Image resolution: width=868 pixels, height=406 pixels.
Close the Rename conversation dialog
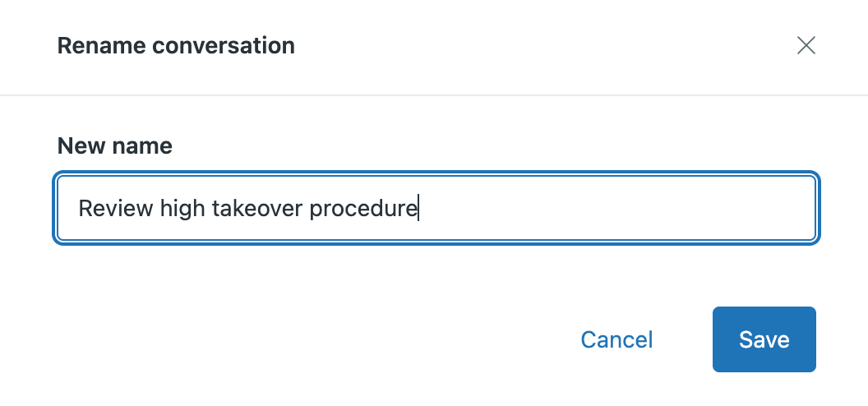pos(806,45)
